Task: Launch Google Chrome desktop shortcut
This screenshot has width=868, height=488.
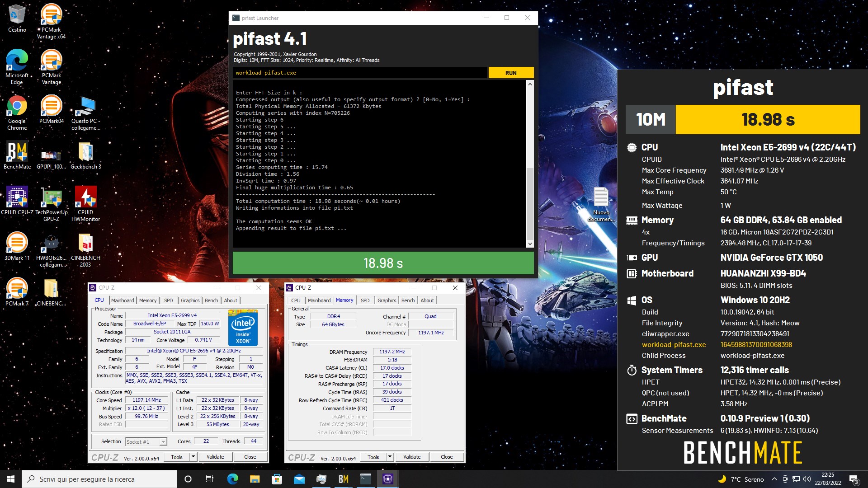Action: tap(17, 113)
